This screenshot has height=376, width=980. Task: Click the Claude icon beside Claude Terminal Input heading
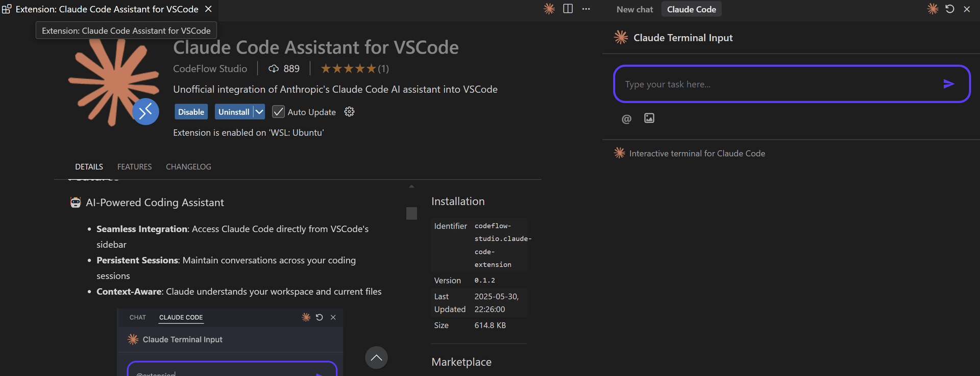tap(621, 37)
